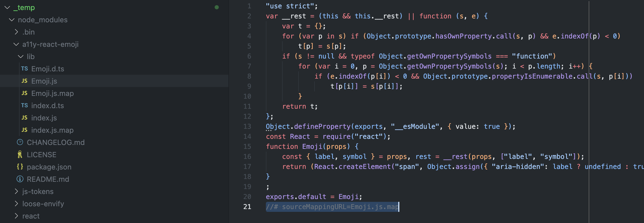644x223 pixels.
Task: Expand the js-tokens folder chevron
Action: pyautogui.click(x=16, y=192)
